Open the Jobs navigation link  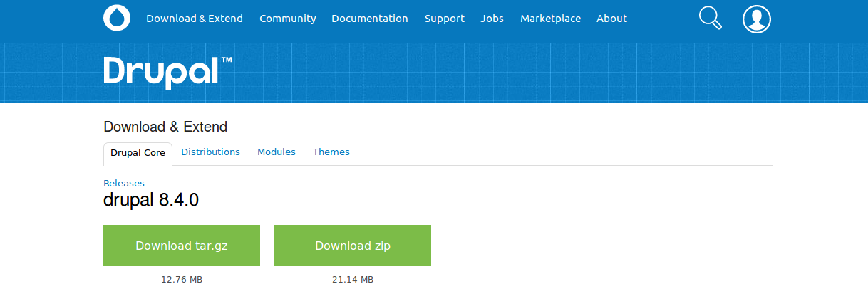coord(492,19)
